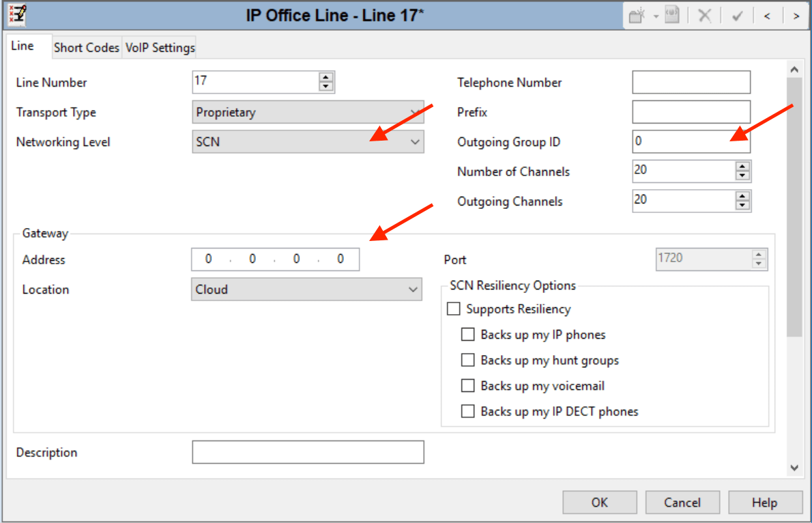Click the export record icon

[x=672, y=15]
